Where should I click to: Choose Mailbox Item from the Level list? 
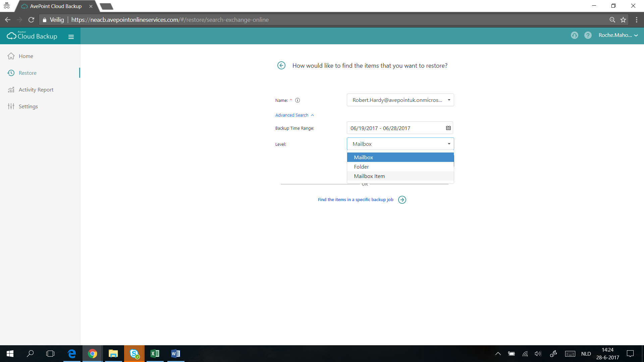click(x=400, y=176)
